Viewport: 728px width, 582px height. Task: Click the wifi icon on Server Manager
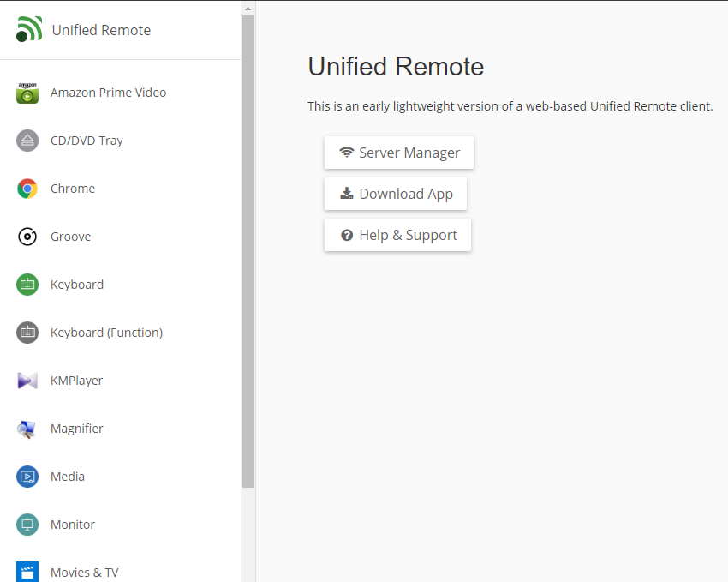pos(347,153)
